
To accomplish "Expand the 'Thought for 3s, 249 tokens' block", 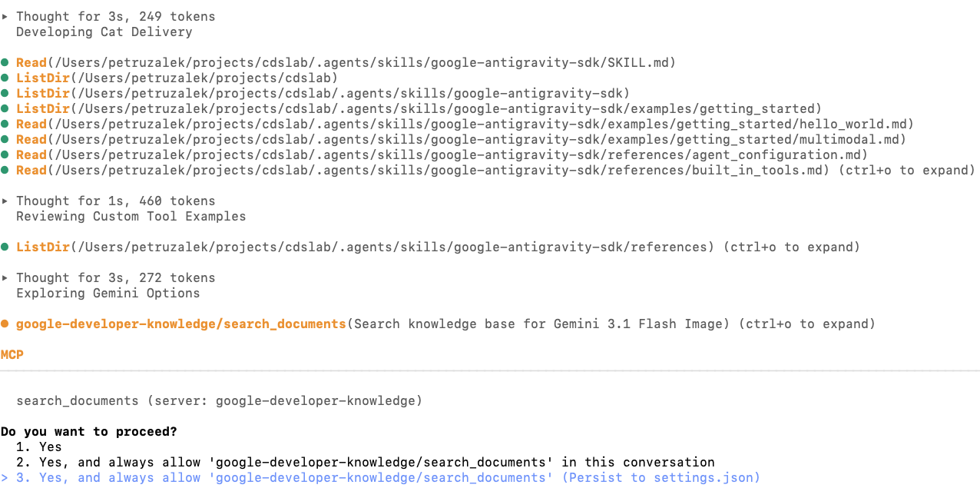I will pos(108,16).
